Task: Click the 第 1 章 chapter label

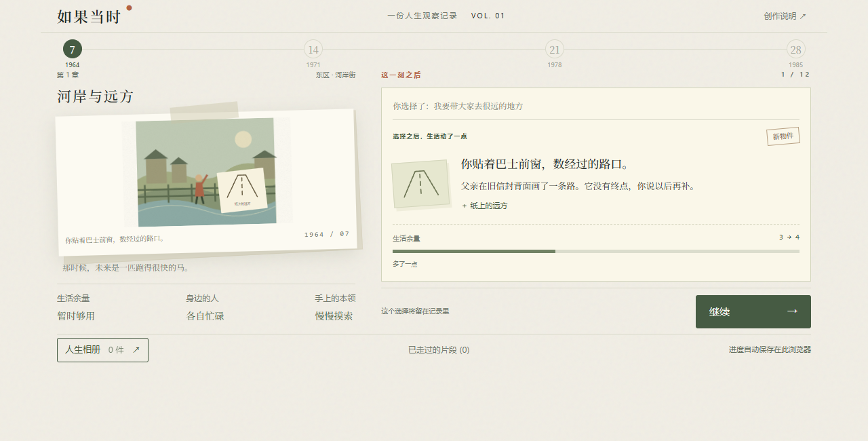Action: point(68,75)
